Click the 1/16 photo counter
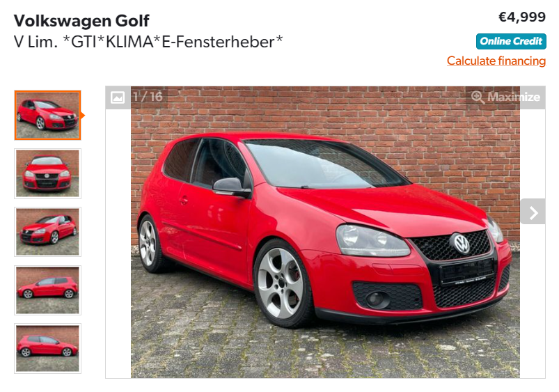 tap(148, 97)
